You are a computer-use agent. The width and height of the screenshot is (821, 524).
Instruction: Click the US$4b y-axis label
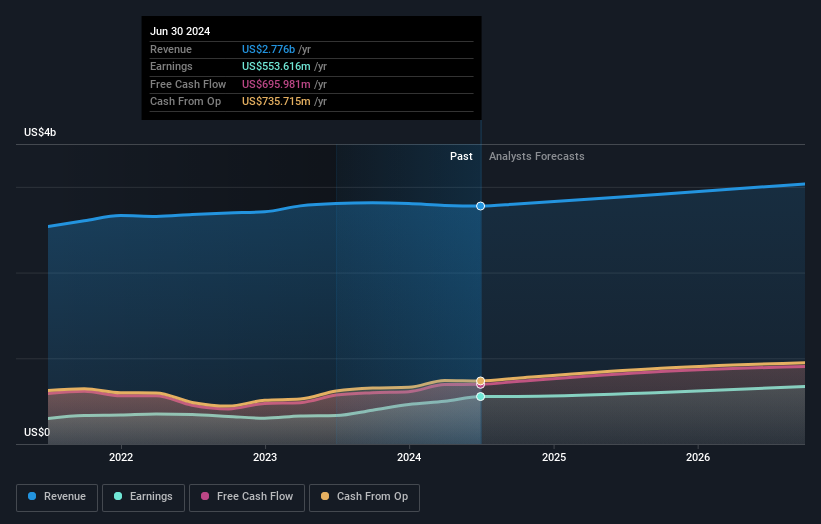point(40,132)
